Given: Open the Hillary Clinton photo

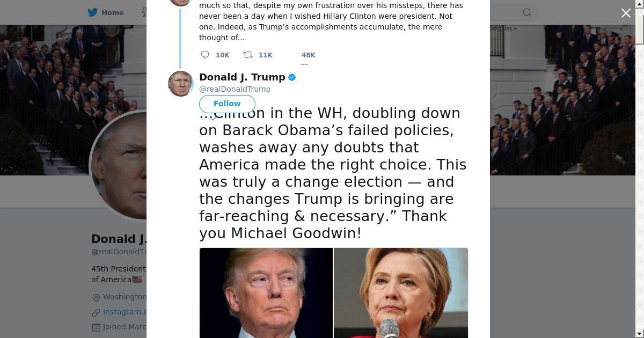Looking at the screenshot, I should point(401,293).
